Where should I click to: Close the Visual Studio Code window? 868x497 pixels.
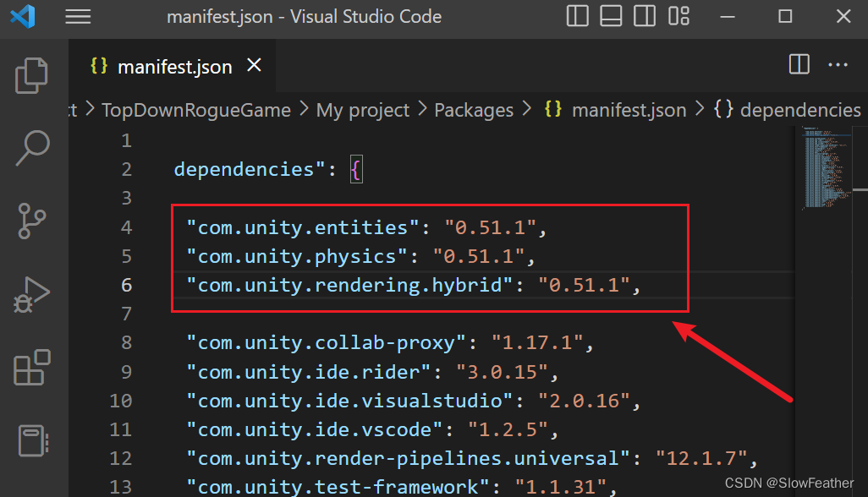843,17
